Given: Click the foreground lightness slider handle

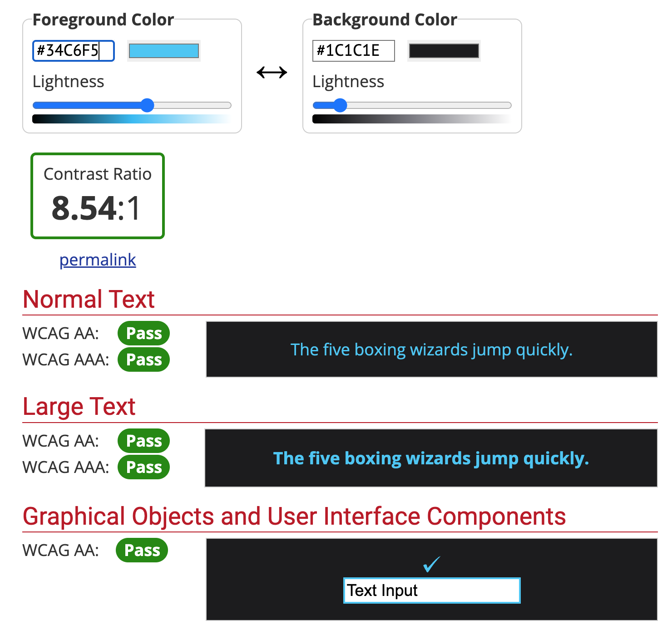Looking at the screenshot, I should (147, 105).
